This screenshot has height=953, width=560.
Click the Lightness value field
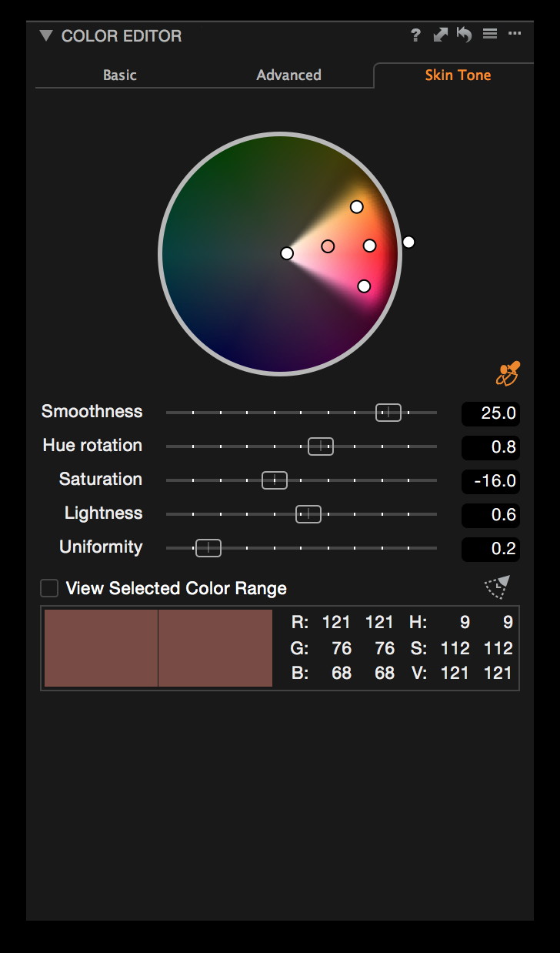[491, 515]
